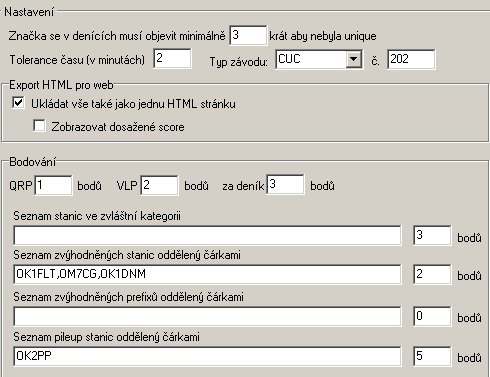Click the pileup stations field with OK2PP

(207, 356)
